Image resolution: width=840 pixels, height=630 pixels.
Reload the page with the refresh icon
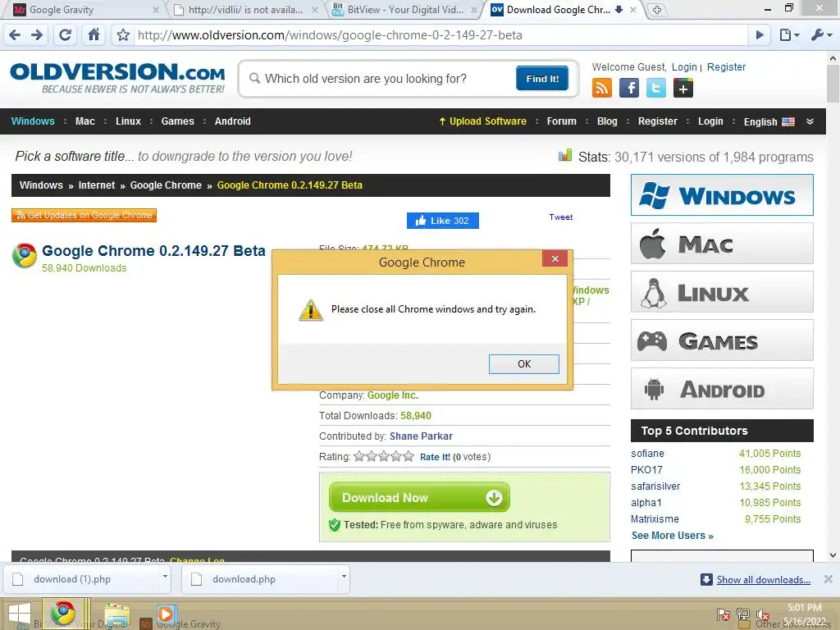pyautogui.click(x=65, y=35)
